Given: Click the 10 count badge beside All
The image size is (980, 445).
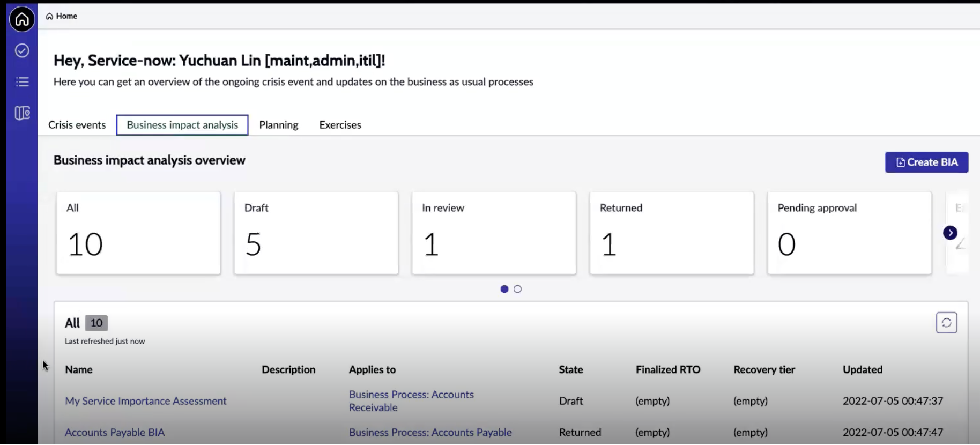Looking at the screenshot, I should click(x=96, y=323).
